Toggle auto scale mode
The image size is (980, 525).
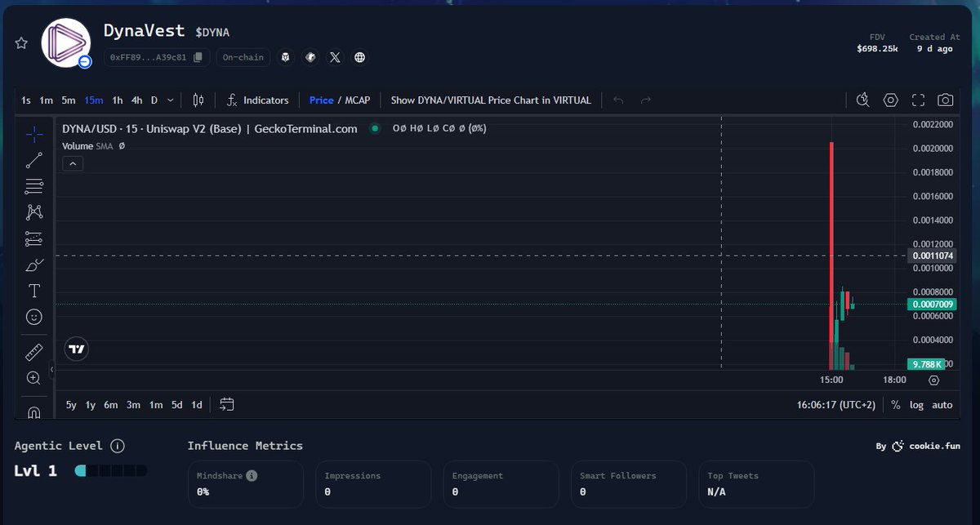(942, 405)
